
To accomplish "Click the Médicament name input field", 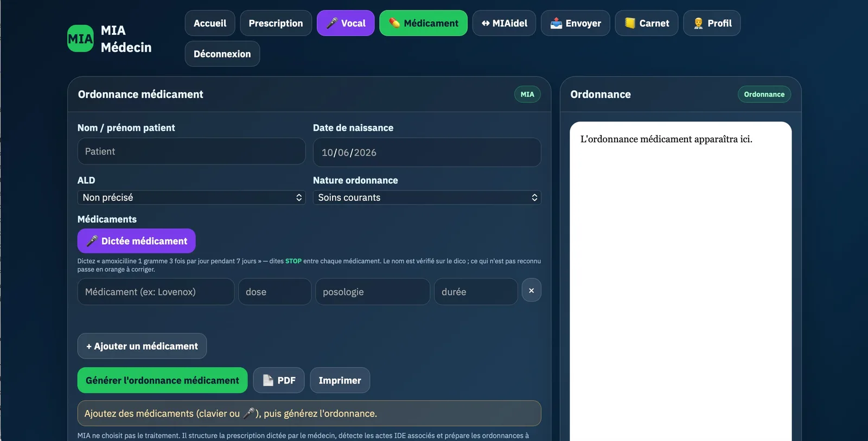I will (156, 292).
